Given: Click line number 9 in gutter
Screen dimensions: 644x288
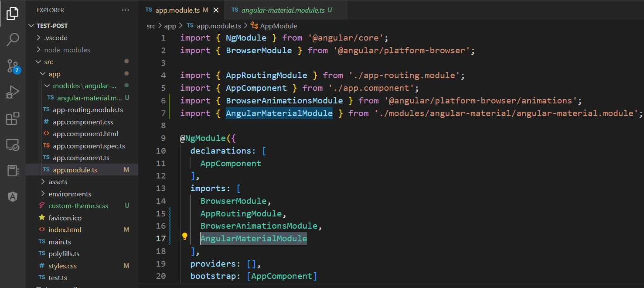Looking at the screenshot, I should tap(163, 138).
